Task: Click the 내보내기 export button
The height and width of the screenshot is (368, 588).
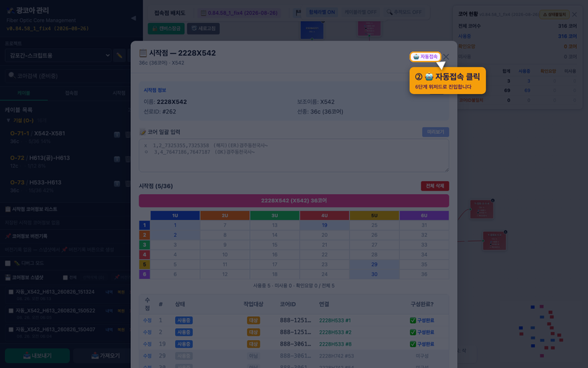Action: pos(37,355)
